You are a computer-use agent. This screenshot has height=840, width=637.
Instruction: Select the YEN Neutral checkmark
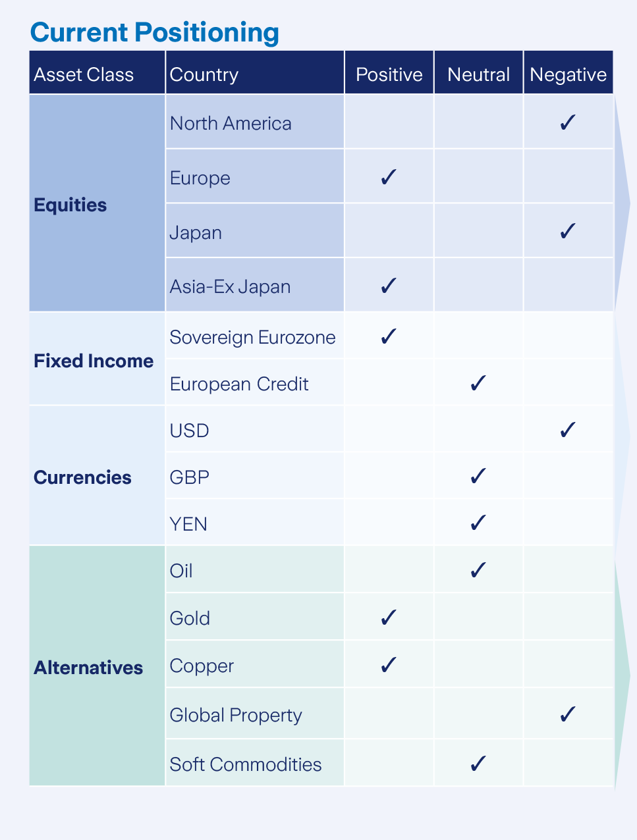[478, 523]
